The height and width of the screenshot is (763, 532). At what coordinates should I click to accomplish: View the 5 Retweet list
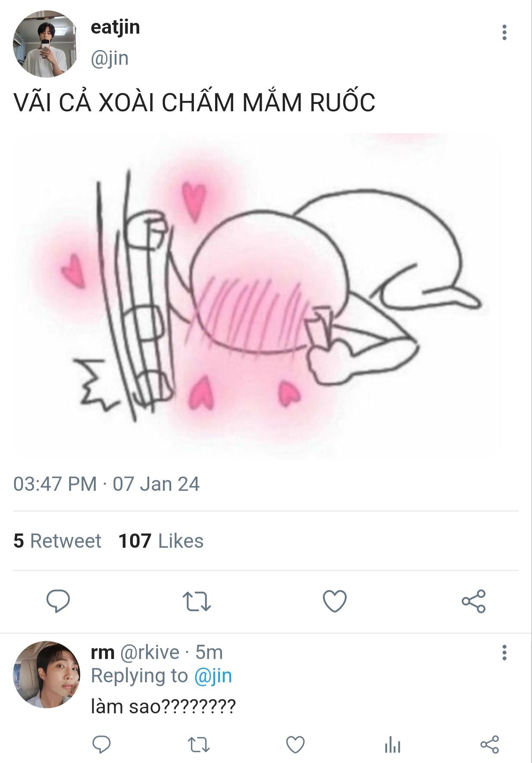pos(57,541)
